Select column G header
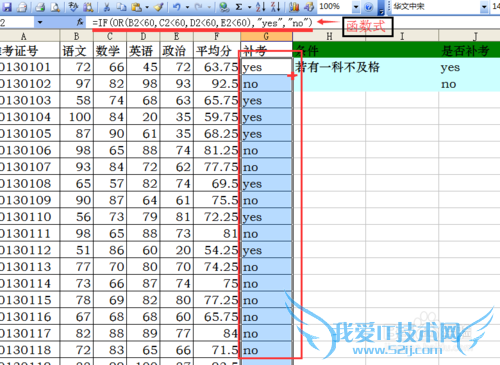This screenshot has width=500, height=365. pyautogui.click(x=266, y=36)
